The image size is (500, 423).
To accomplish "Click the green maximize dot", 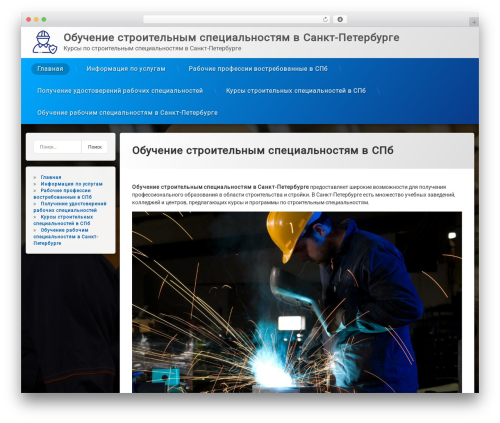I will [x=44, y=19].
